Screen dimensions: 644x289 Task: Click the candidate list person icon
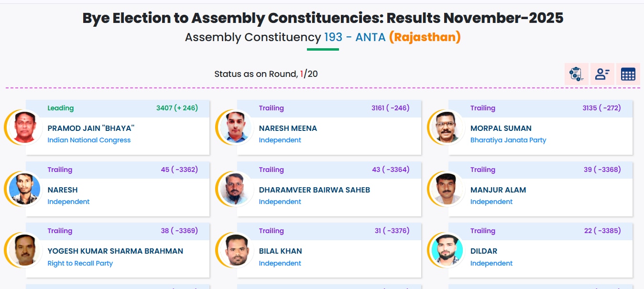(602, 74)
